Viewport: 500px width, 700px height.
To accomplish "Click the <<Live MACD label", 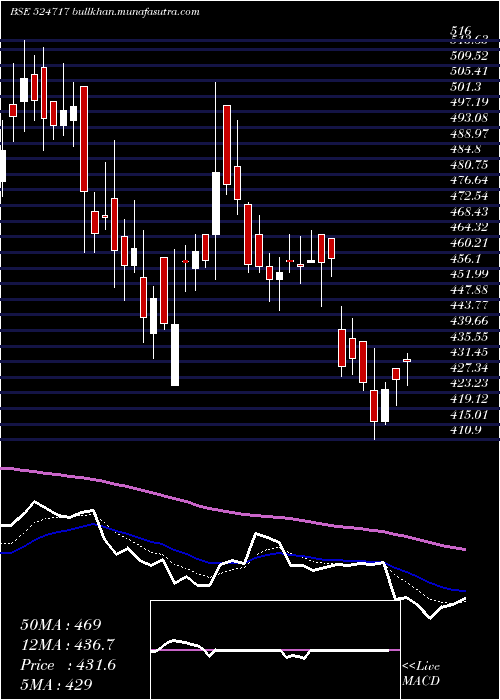I will pyautogui.click(x=421, y=674).
